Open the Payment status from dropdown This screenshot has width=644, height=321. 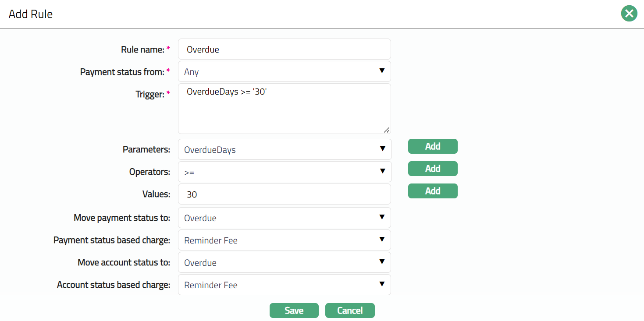284,71
